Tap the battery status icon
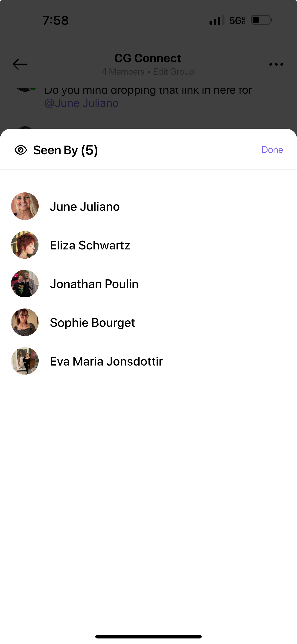Screen dimensions: 297x644 pyautogui.click(x=262, y=20)
